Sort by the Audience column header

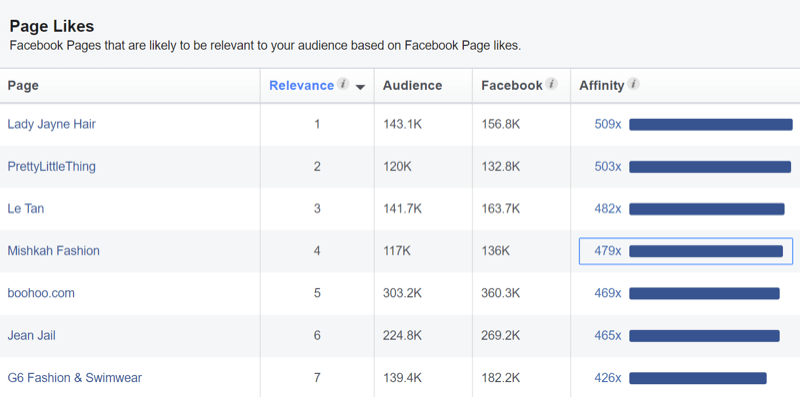pyautogui.click(x=413, y=85)
